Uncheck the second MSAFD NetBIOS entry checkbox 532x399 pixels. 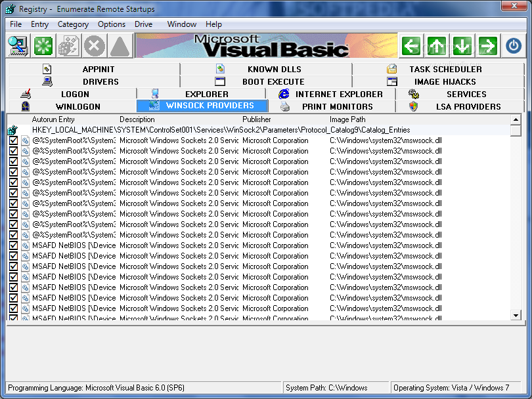click(13, 256)
